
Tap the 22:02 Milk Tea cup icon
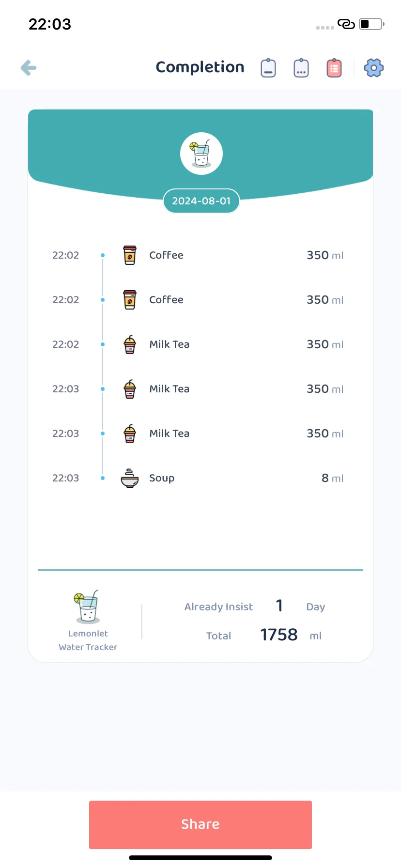pos(130,344)
